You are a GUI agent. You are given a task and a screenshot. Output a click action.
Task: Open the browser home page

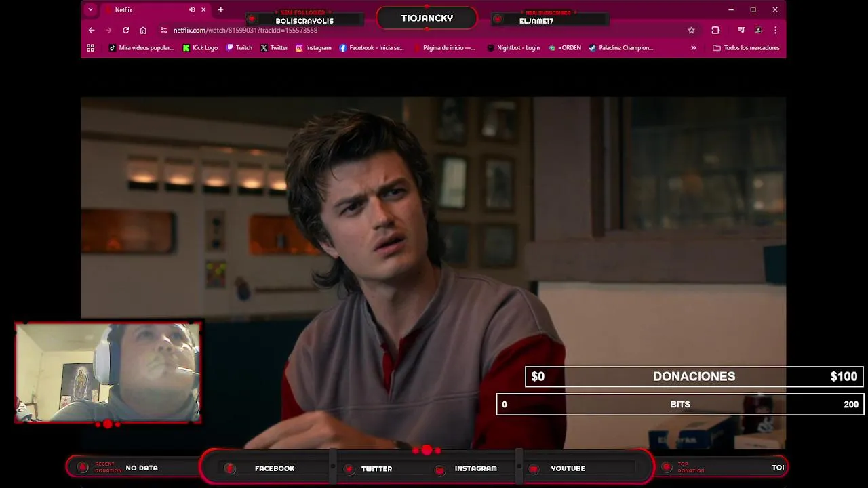click(143, 30)
